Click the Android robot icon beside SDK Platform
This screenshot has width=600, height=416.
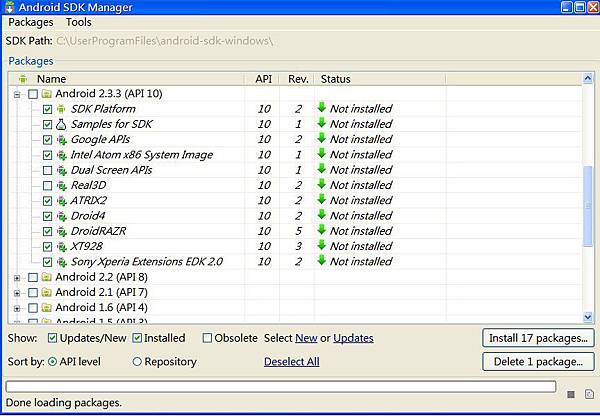click(61, 109)
